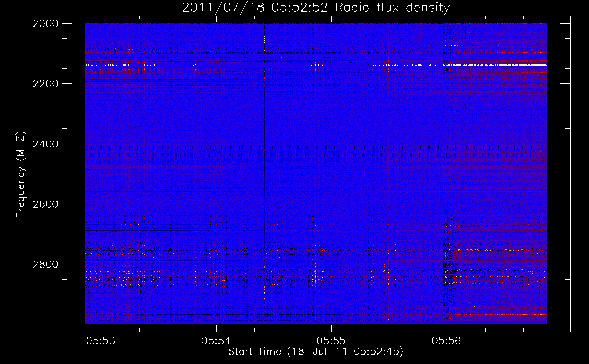The height and width of the screenshot is (364, 589).
Task: Click the 05:54 time tick label
Action: coord(216,341)
